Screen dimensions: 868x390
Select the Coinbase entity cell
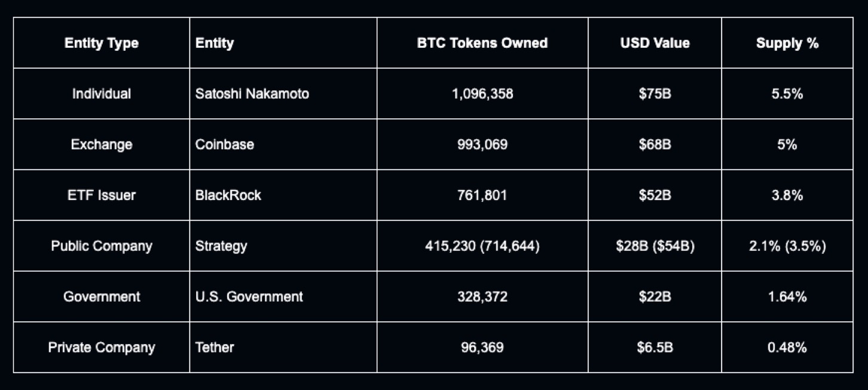225,145
